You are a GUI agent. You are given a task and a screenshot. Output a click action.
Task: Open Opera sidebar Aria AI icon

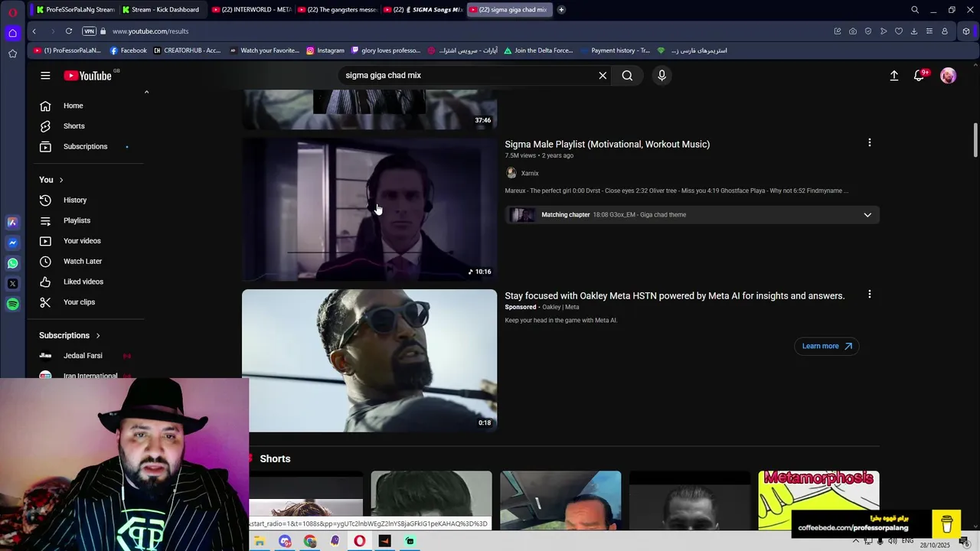click(x=12, y=222)
